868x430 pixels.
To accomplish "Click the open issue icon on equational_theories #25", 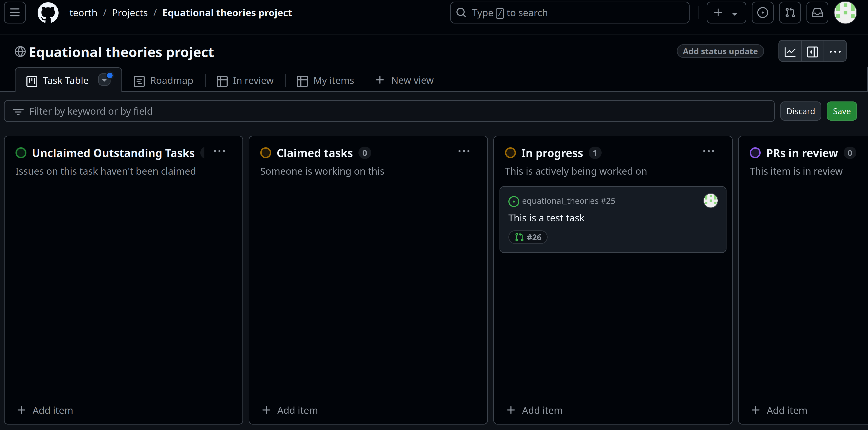I will click(513, 201).
